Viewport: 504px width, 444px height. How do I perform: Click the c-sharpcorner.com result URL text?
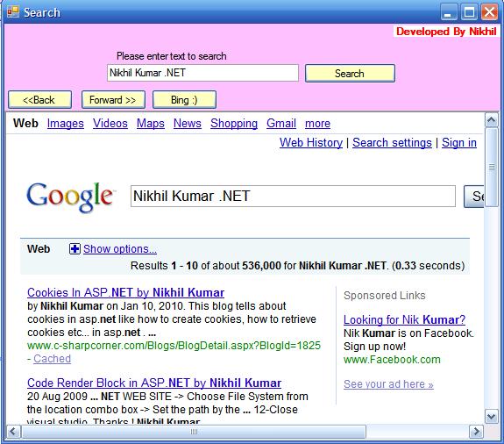[x=174, y=345]
